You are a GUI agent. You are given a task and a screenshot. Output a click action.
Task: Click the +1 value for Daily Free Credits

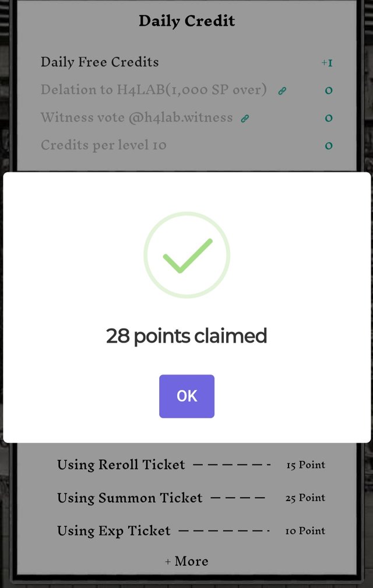click(327, 63)
